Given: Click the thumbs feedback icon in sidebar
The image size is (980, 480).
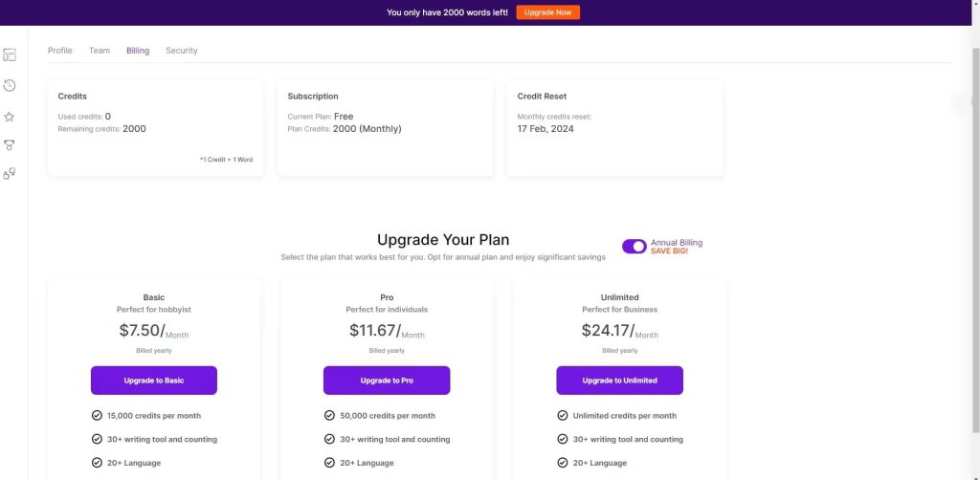Looking at the screenshot, I should click(x=10, y=174).
